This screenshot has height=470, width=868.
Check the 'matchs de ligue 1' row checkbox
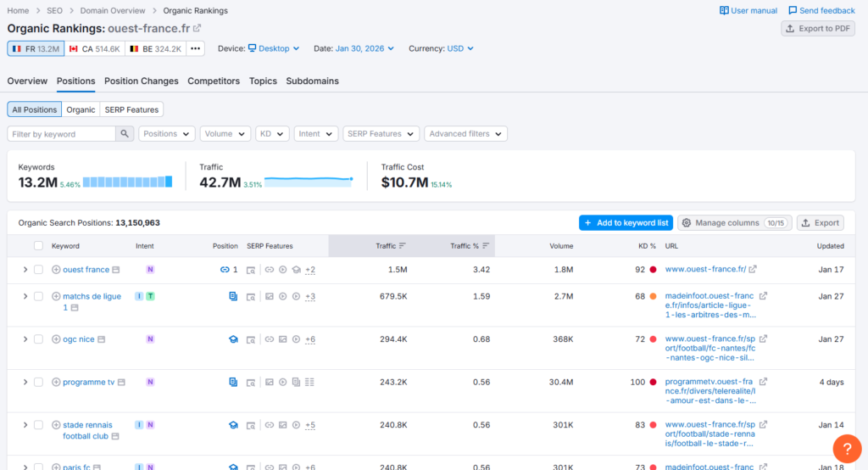coord(38,297)
